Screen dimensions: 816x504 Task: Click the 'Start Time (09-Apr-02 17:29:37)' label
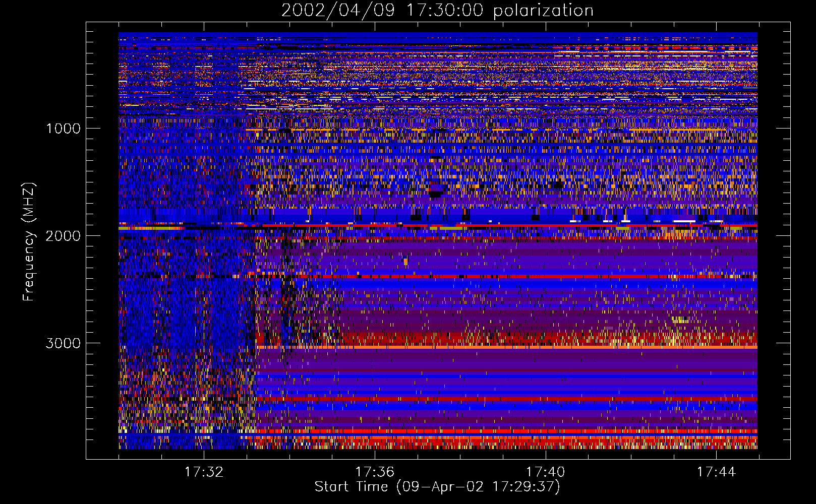[437, 487]
